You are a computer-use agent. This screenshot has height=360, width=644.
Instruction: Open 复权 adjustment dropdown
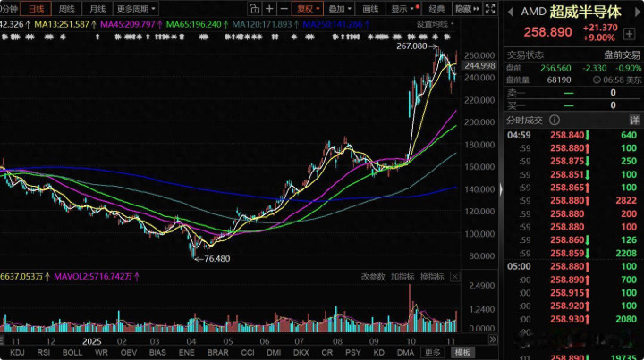pyautogui.click(x=308, y=9)
